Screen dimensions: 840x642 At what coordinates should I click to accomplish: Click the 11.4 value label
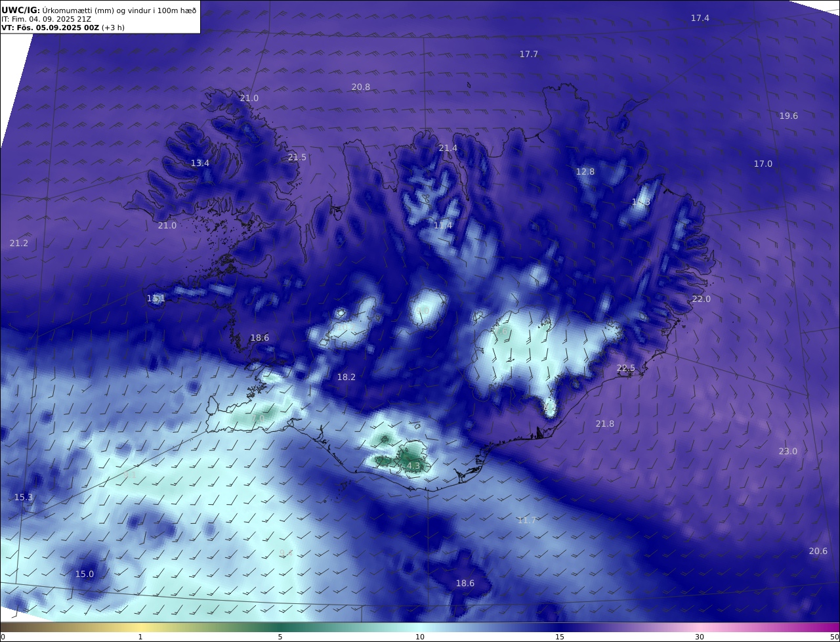pos(443,226)
